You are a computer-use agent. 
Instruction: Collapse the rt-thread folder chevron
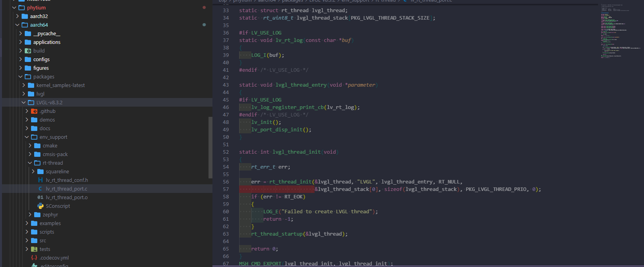pyautogui.click(x=30, y=163)
